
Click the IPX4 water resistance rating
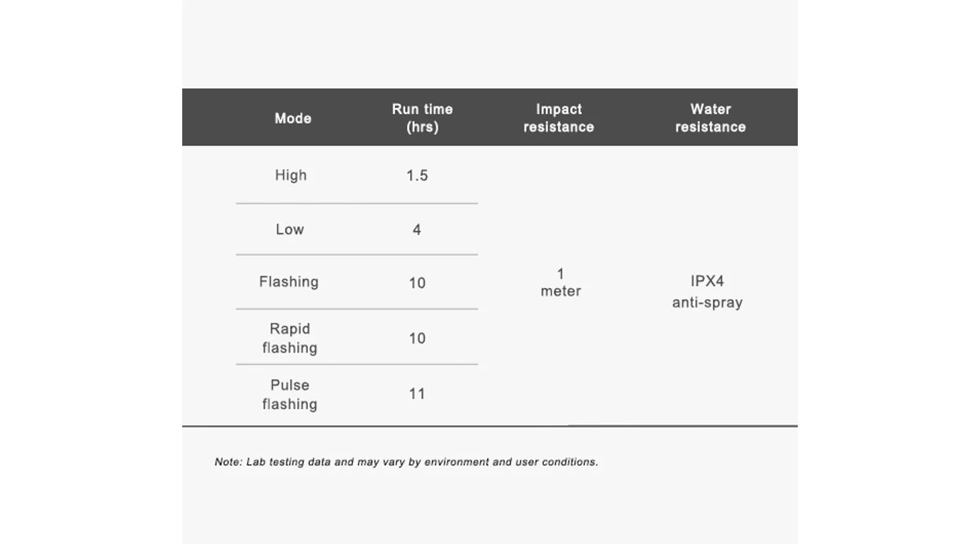[x=708, y=281]
